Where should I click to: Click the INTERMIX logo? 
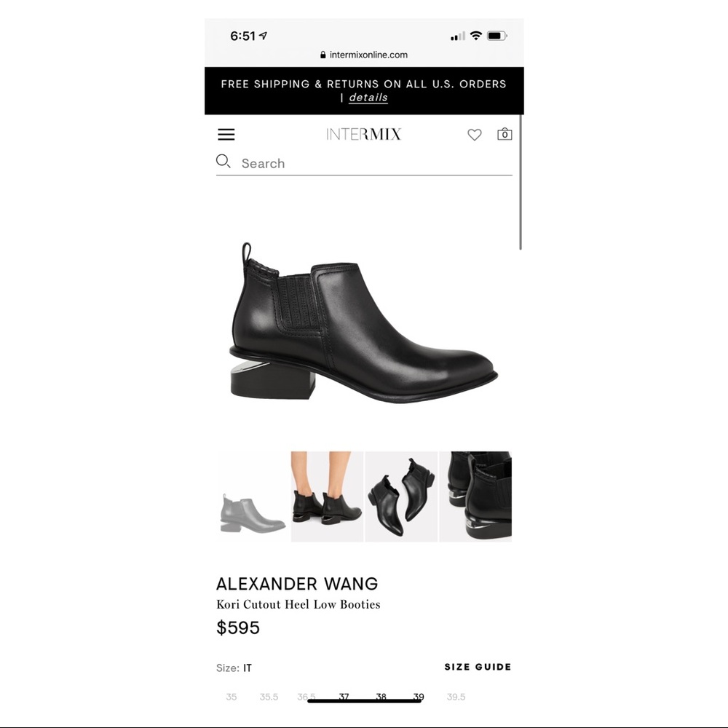pos(363,134)
